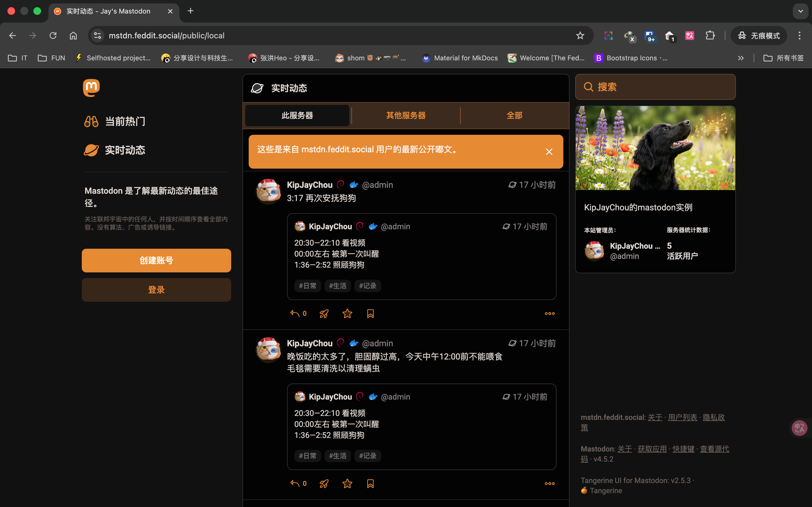
Task: Show hidden bookmarks with double chevron
Action: coord(741,58)
